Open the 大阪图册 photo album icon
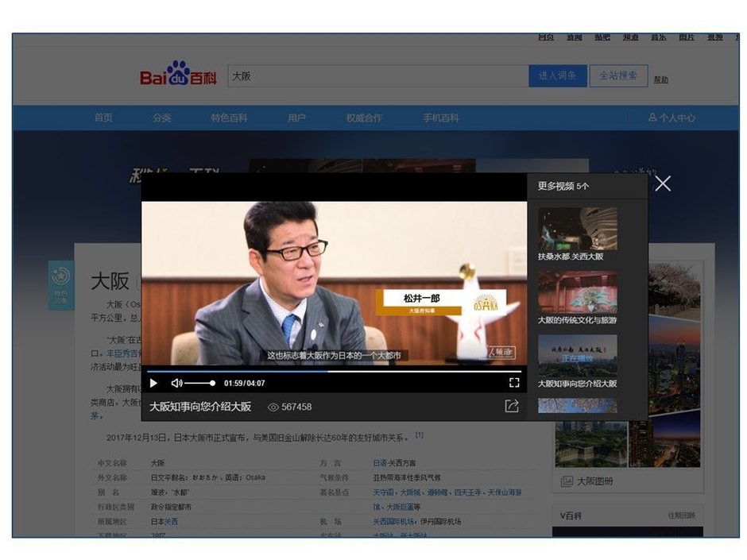 [567, 481]
